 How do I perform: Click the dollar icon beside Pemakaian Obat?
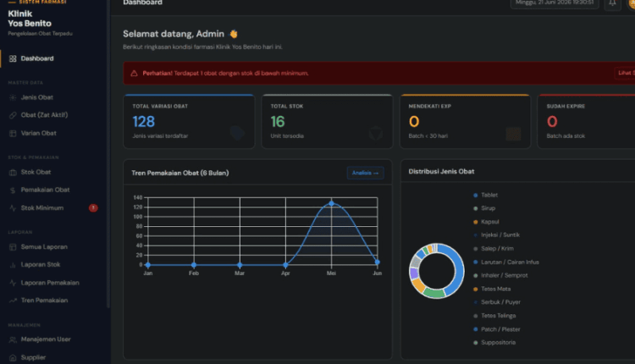point(13,190)
